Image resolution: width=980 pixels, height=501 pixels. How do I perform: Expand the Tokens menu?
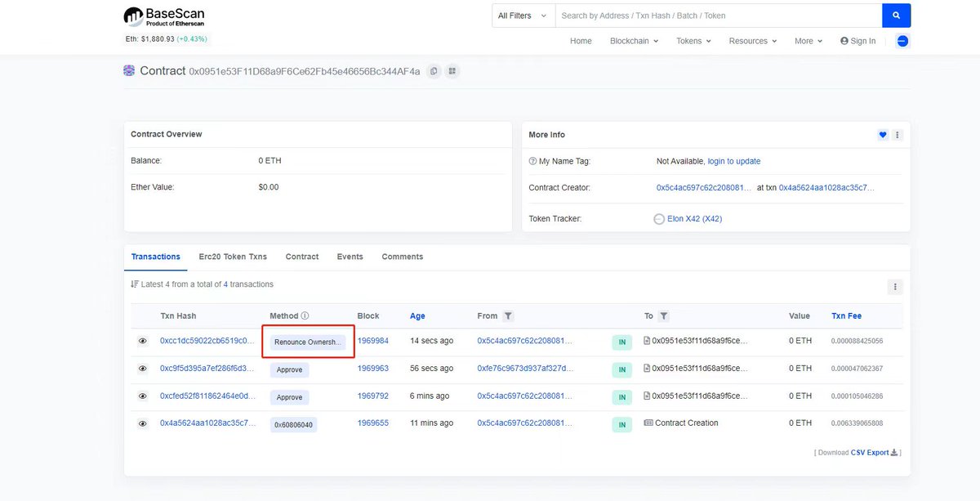tap(693, 41)
